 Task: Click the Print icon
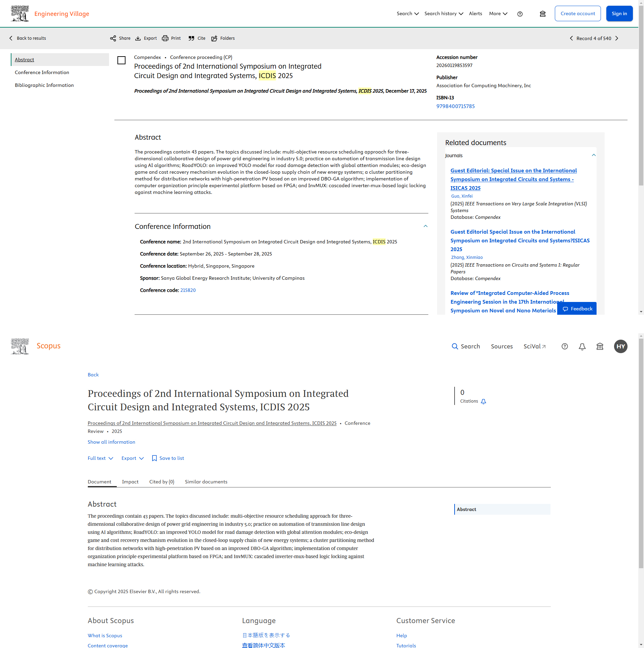(x=165, y=38)
